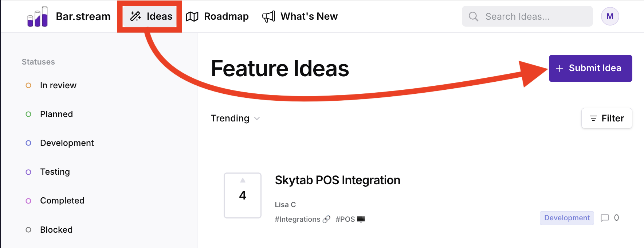
Task: Open the user avatar M profile
Action: [x=610, y=16]
